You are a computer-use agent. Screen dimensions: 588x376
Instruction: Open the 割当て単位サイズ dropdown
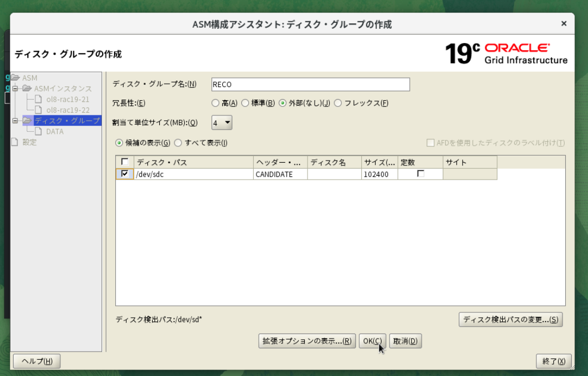tap(222, 122)
